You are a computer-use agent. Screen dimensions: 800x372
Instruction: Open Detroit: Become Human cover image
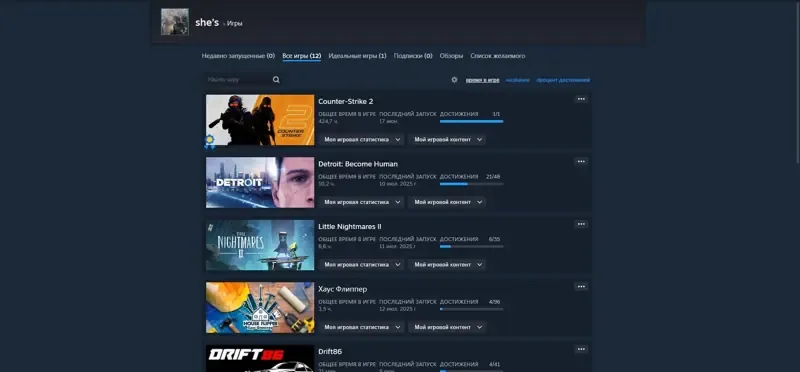pyautogui.click(x=260, y=182)
